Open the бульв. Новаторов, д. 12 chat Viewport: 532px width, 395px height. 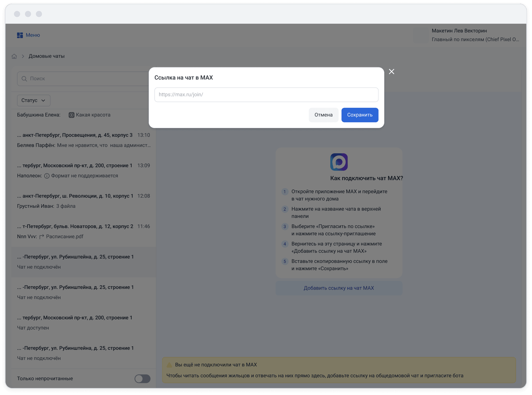[x=84, y=232]
